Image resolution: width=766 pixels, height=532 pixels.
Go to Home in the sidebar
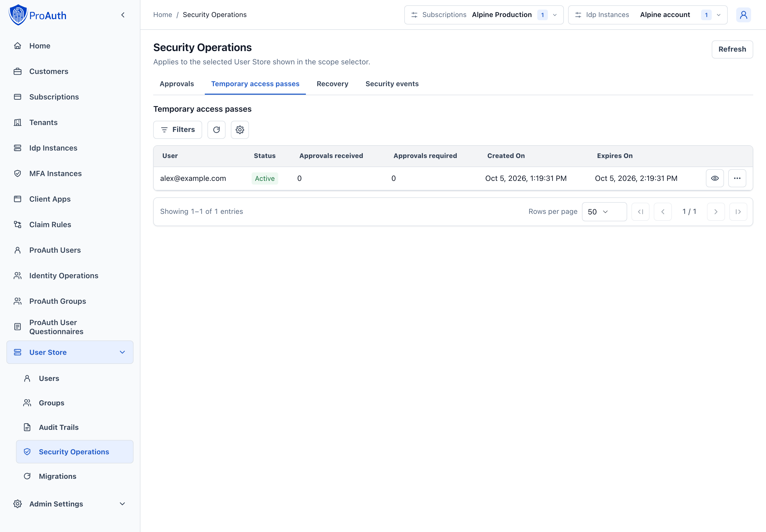(x=70, y=46)
